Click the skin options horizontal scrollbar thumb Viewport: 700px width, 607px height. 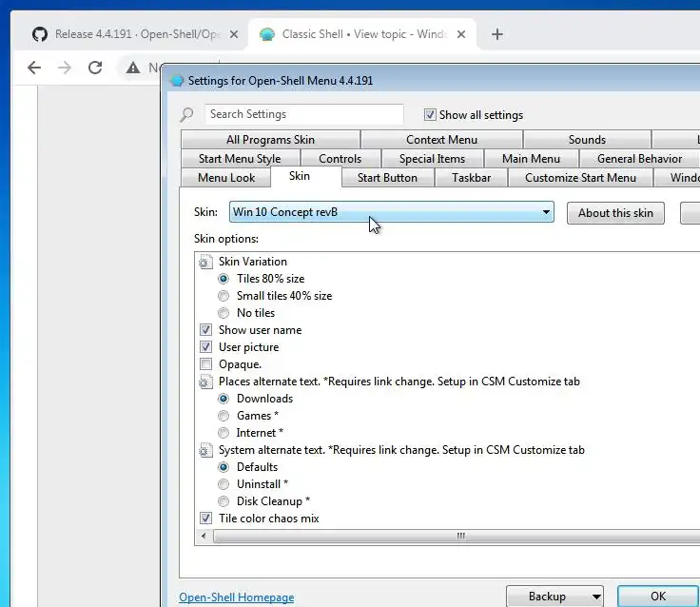point(457,536)
